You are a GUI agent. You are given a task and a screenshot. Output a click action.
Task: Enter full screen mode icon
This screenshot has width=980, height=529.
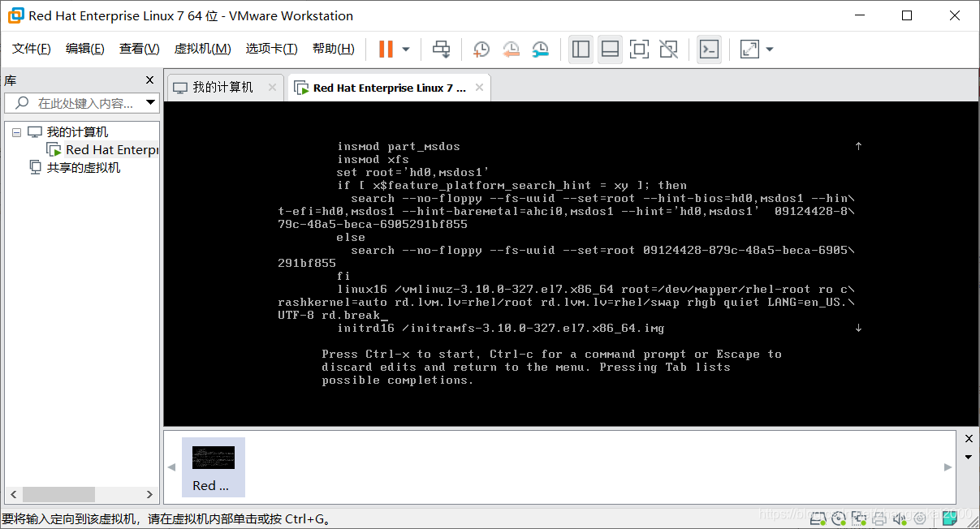click(639, 49)
